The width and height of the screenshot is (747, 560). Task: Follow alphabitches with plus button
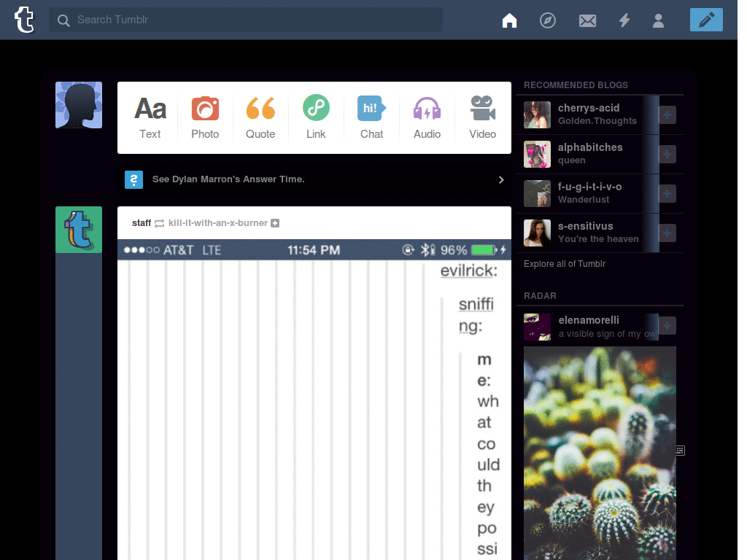click(x=667, y=155)
